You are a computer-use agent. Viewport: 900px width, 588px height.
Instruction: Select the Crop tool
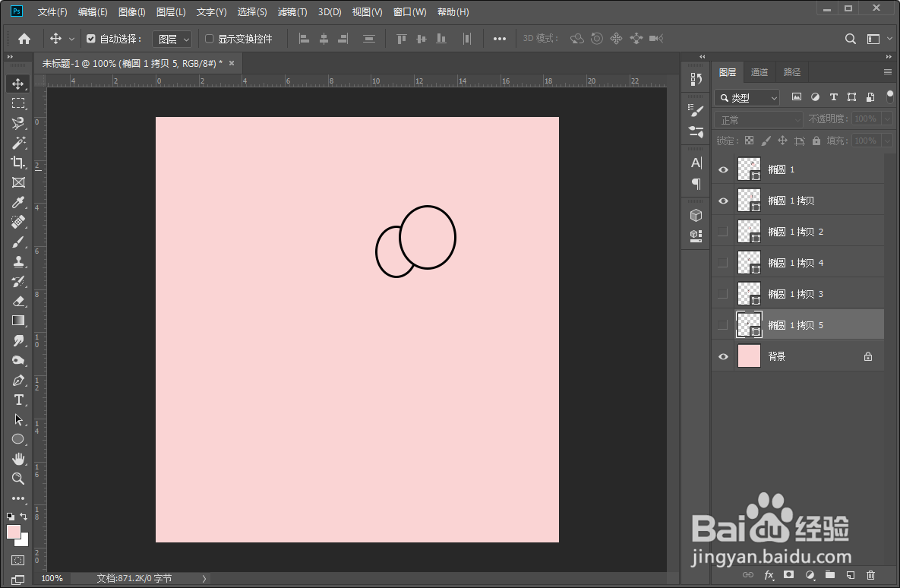coord(18,163)
